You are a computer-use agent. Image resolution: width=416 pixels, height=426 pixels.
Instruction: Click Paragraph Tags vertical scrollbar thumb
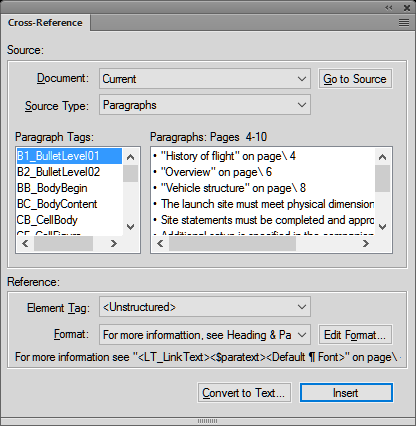point(131,174)
